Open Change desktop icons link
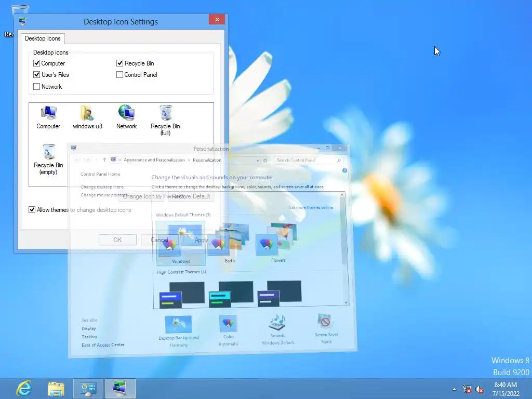 click(x=102, y=187)
